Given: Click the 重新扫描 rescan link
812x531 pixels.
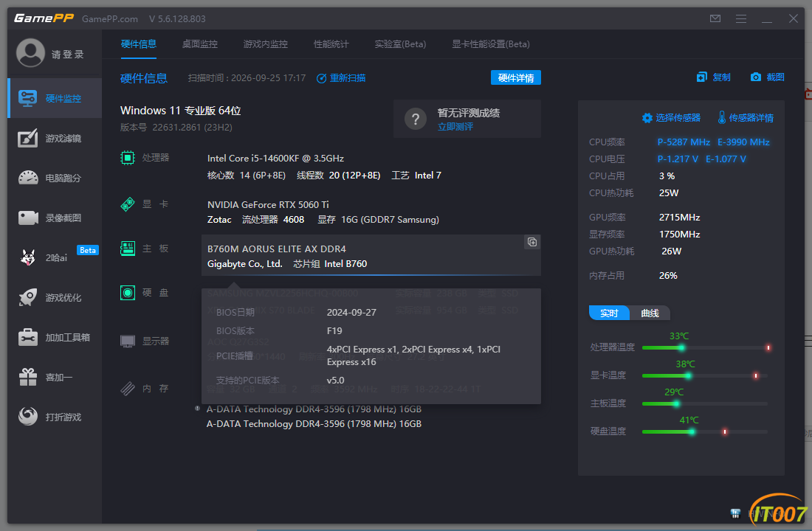Looking at the screenshot, I should pyautogui.click(x=341, y=78).
